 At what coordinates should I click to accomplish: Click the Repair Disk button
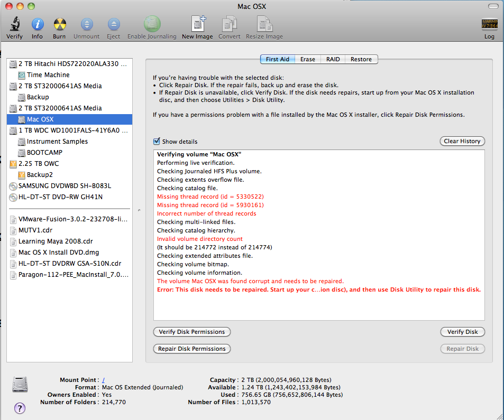click(463, 349)
